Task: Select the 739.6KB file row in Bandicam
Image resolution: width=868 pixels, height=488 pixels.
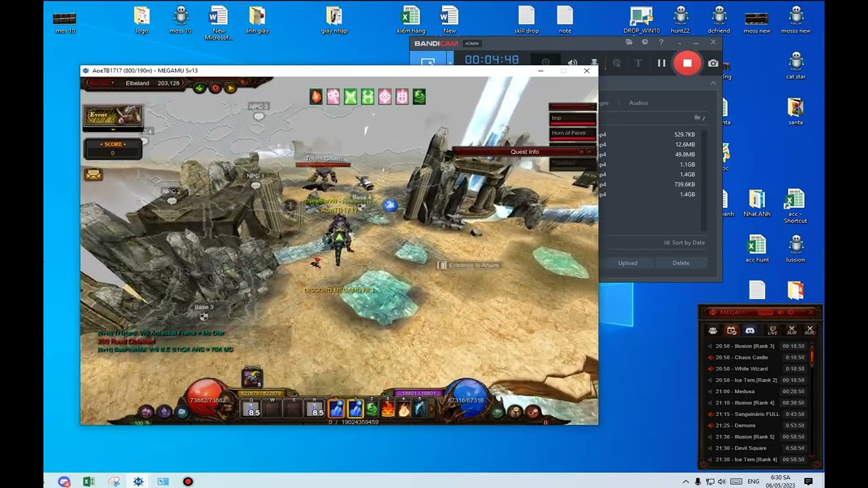Action: 648,184
